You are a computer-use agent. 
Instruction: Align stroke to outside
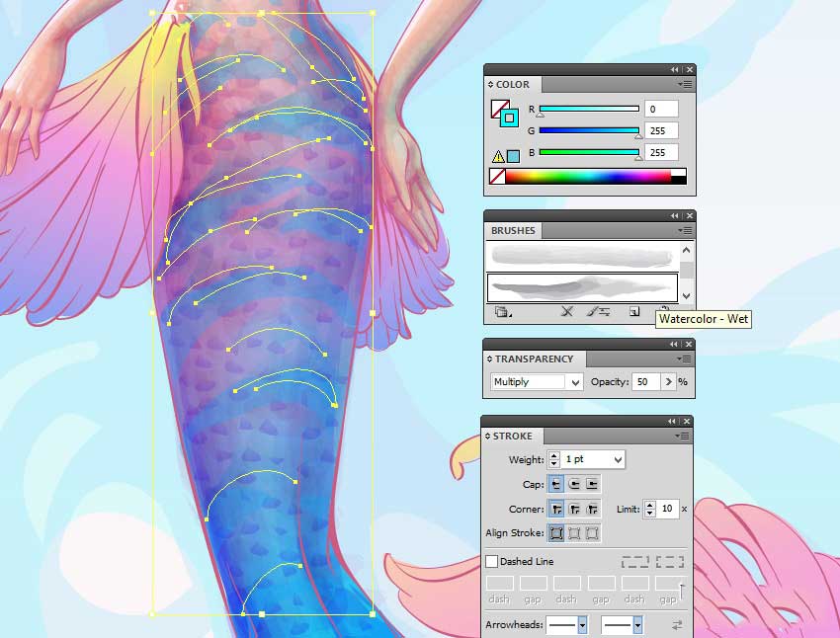(x=592, y=533)
